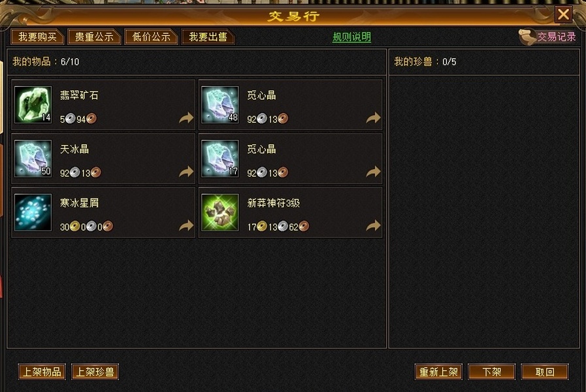Viewport: 586px width, 392px height.
Task: Select the 天冰晶 item icon with 50 count
Action: coord(33,159)
